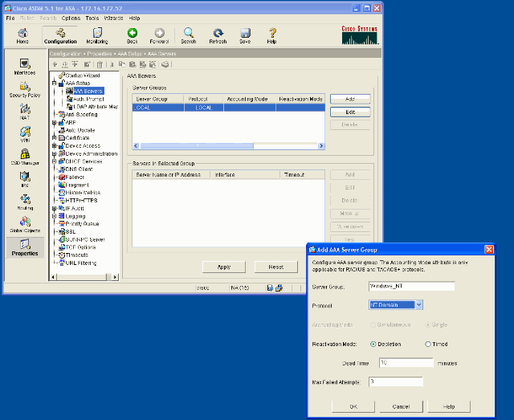Open the Search tool in toolbar
This screenshot has width=514, height=420.
[x=188, y=35]
